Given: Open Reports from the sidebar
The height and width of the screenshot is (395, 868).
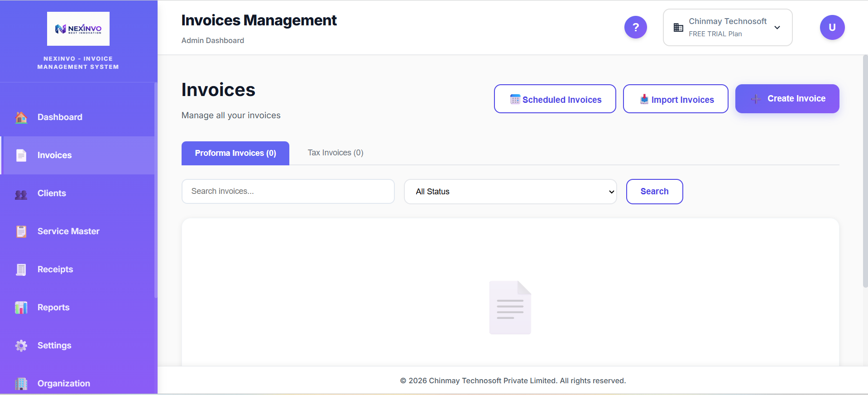Looking at the screenshot, I should tap(78, 308).
